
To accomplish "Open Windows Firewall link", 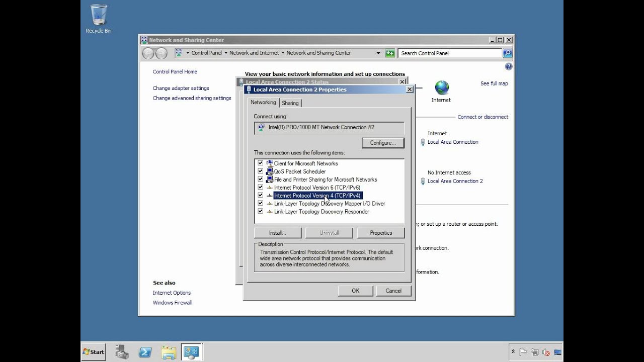I will click(x=173, y=303).
